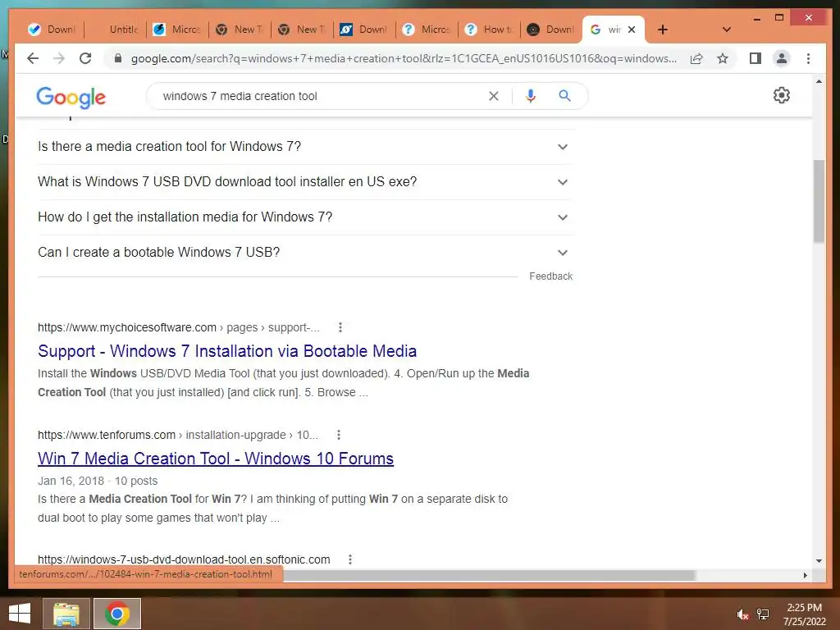Expand "How do I get the installation media" question

tap(305, 217)
